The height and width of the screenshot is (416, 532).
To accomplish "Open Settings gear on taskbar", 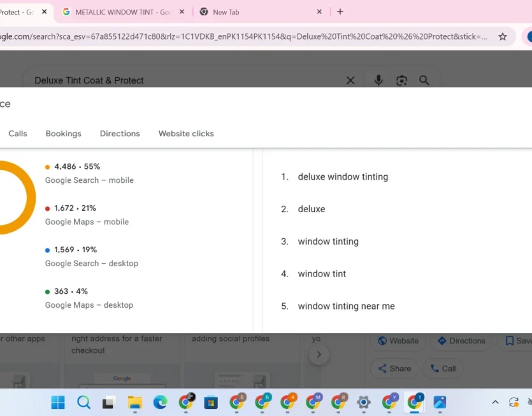I will (x=363, y=403).
